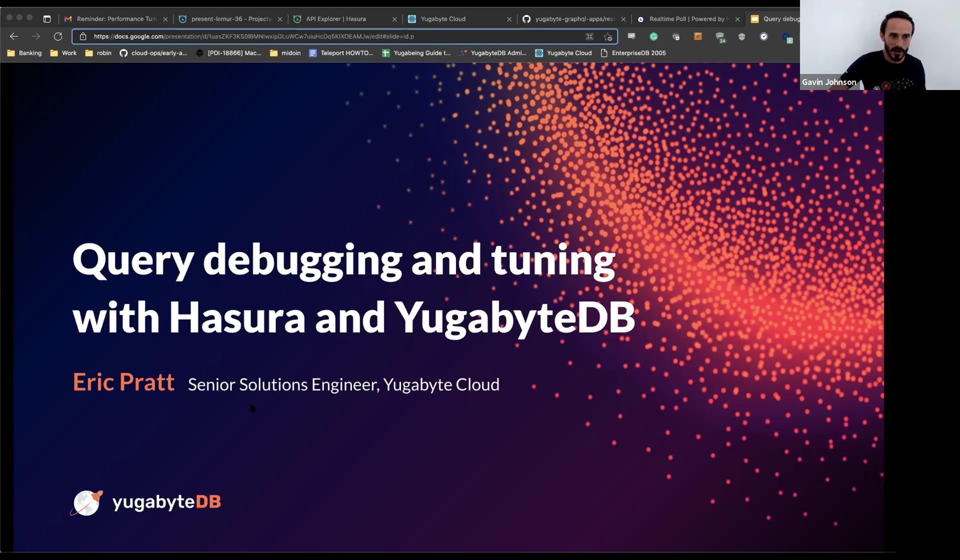Switch to the present-lemur-36 Projects tab

tap(230, 19)
